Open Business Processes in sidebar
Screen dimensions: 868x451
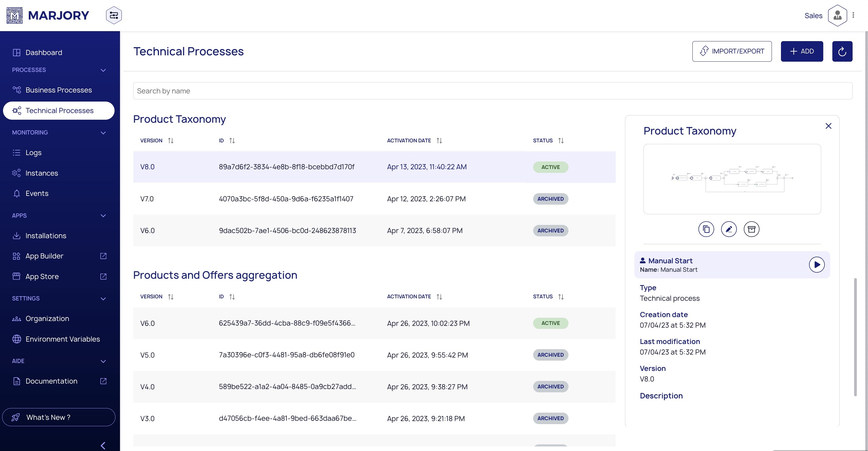58,90
